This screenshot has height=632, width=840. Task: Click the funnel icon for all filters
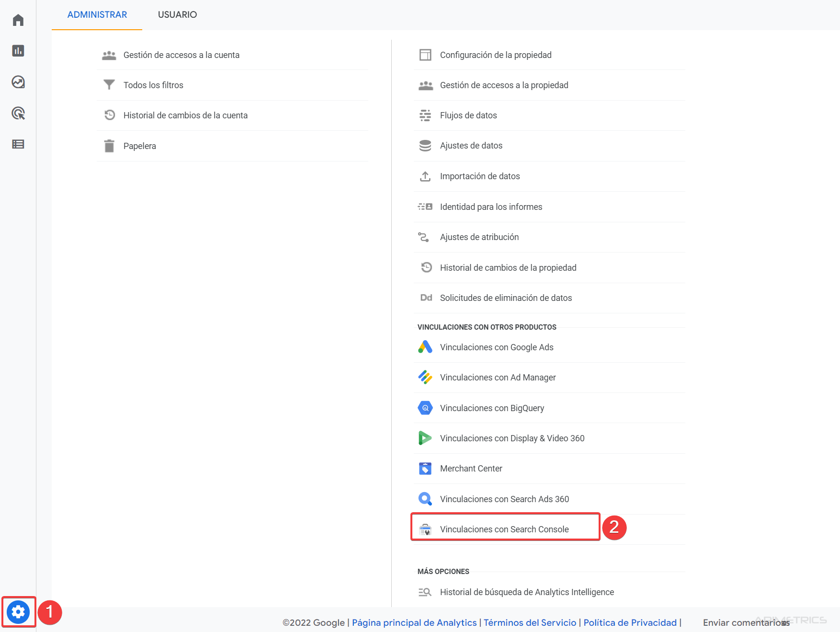point(109,85)
